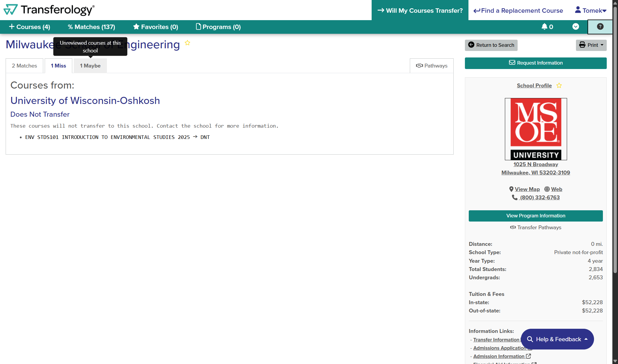Open the Transfer Pathways link
Screen dimensions: 618x364
click(x=535, y=227)
